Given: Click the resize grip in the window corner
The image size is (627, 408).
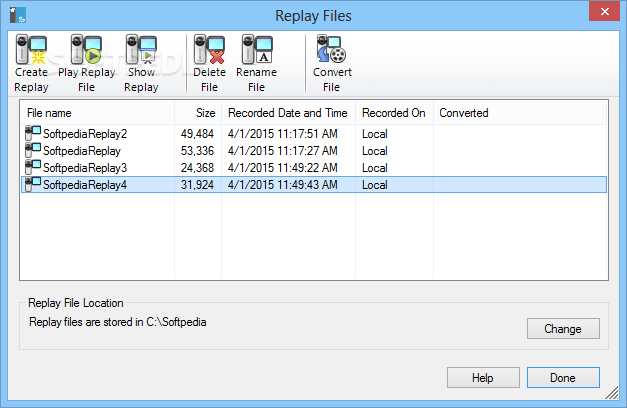Looking at the screenshot, I should click(x=612, y=393).
